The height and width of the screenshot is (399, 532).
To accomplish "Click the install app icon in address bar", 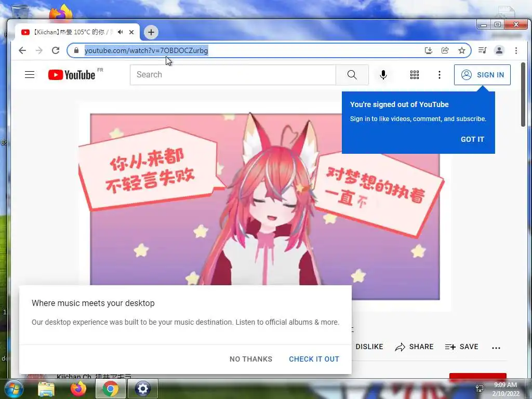I will (429, 50).
